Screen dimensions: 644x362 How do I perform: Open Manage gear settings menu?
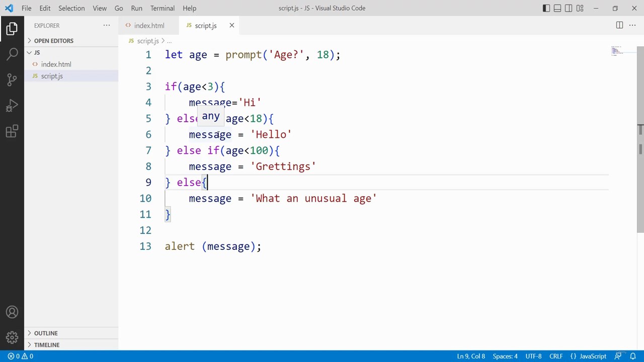tap(12, 337)
